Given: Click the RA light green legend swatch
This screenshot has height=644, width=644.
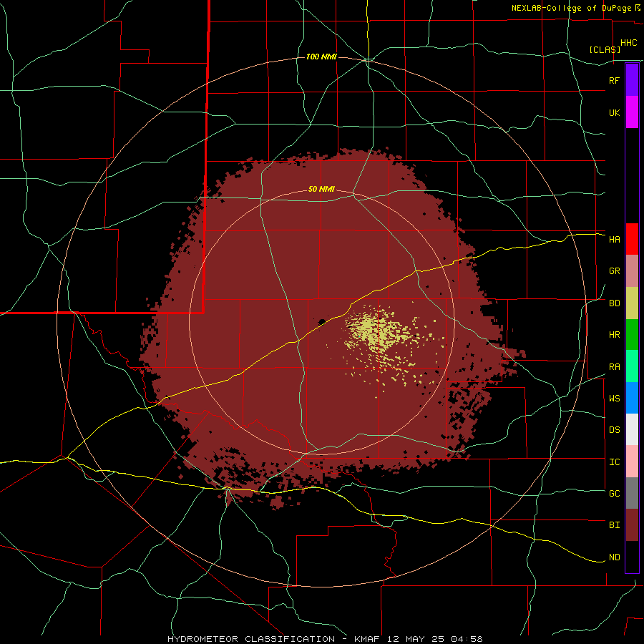Looking at the screenshot, I should [x=632, y=366].
